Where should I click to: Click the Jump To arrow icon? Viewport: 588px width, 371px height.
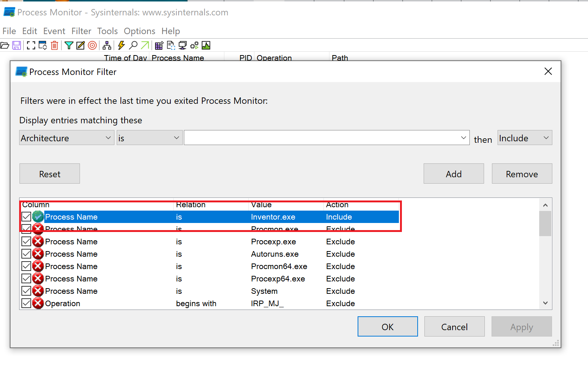[x=144, y=45]
